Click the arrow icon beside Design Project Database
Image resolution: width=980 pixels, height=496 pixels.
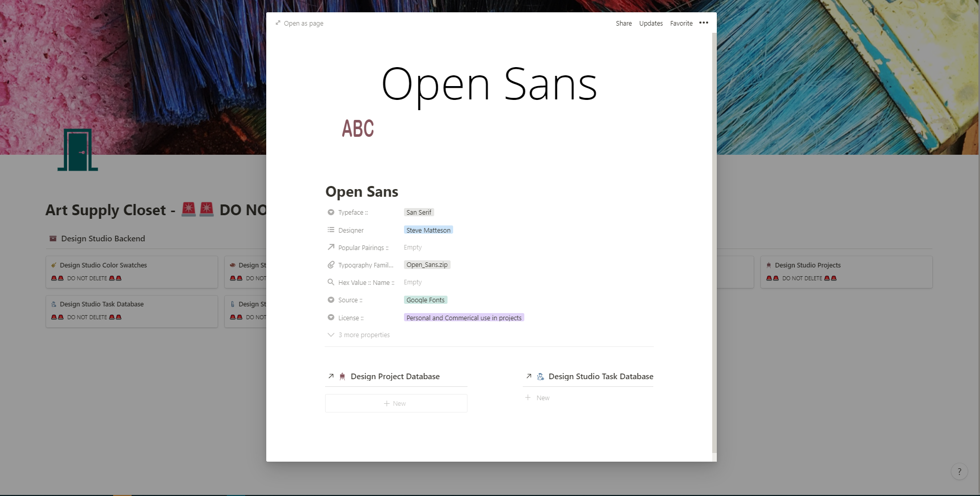tap(331, 376)
